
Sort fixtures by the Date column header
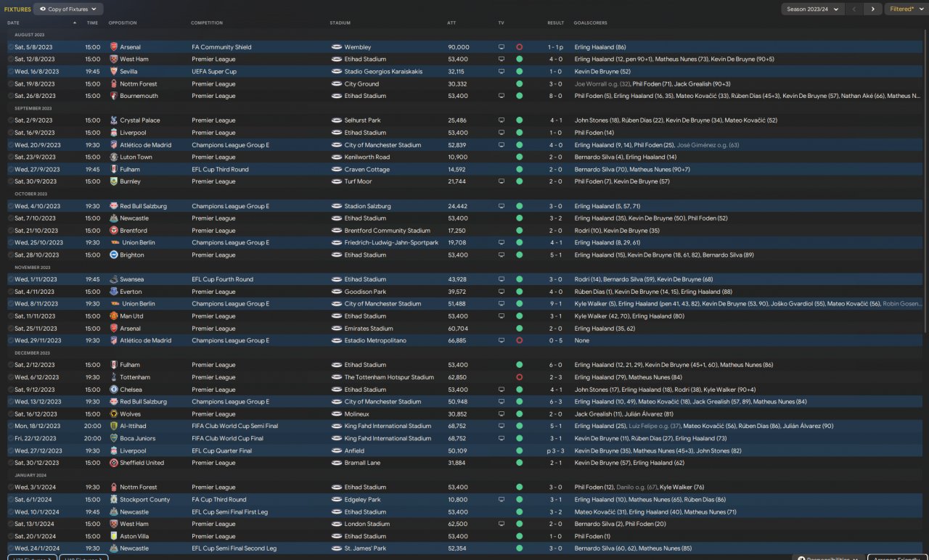point(13,23)
